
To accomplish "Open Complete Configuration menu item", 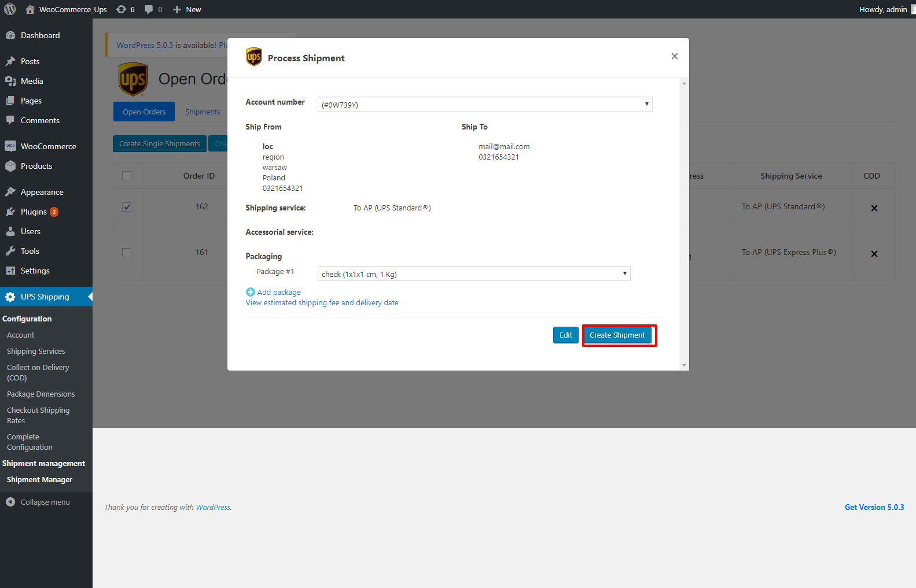I will pos(30,442).
